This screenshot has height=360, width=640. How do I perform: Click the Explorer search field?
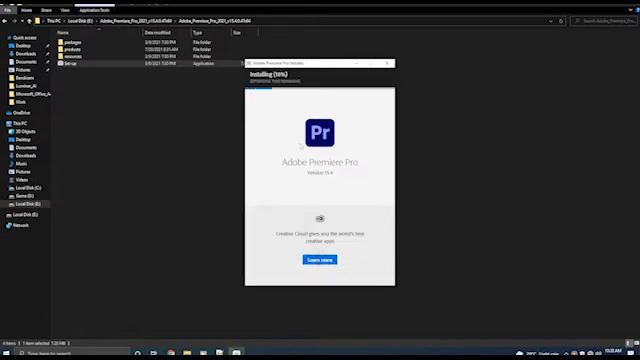coord(604,21)
